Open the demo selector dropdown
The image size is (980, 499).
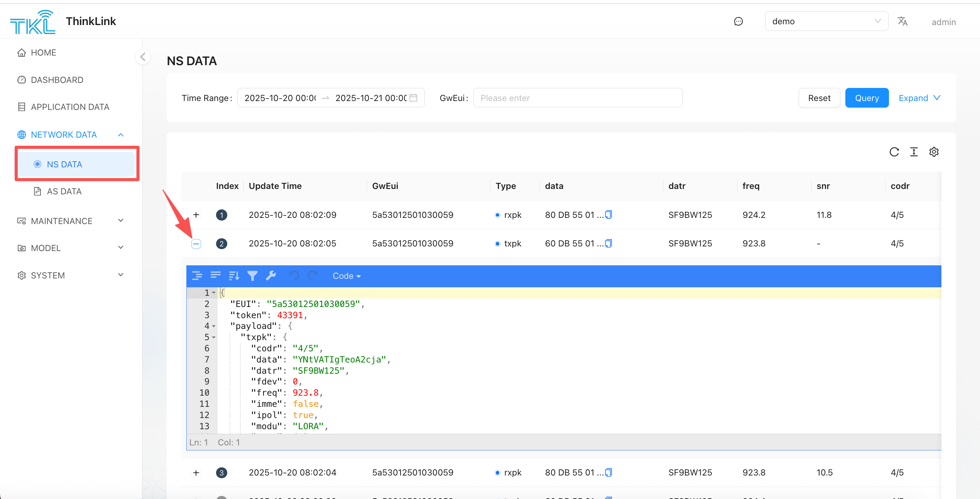coord(826,21)
